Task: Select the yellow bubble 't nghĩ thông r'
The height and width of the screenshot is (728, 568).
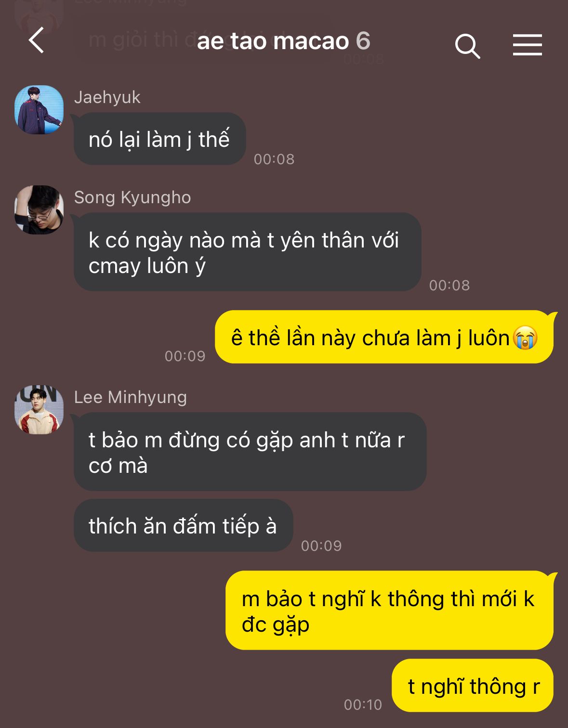Action: [473, 686]
